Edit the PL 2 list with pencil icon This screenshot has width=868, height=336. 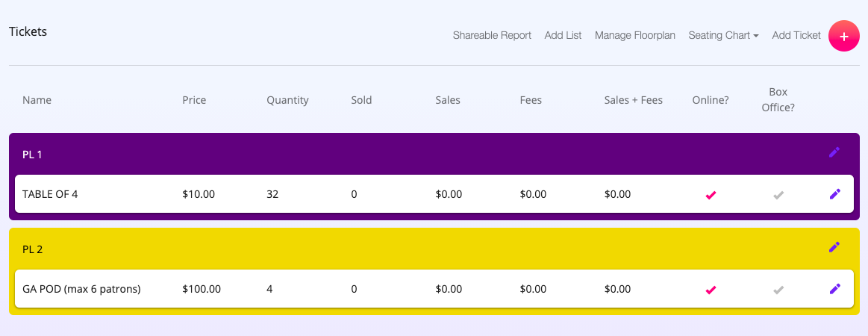coord(834,247)
